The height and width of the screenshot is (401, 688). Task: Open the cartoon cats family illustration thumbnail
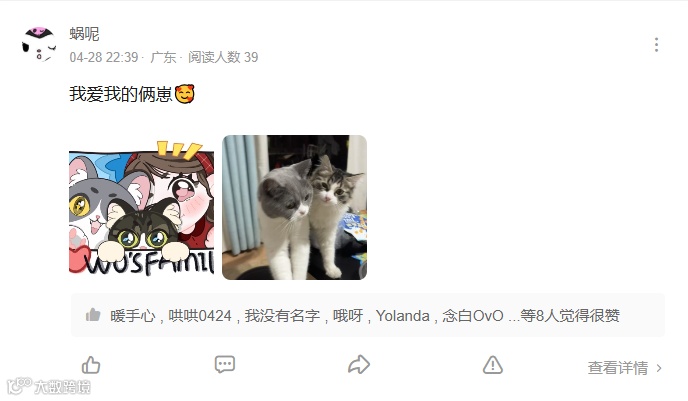[141, 207]
